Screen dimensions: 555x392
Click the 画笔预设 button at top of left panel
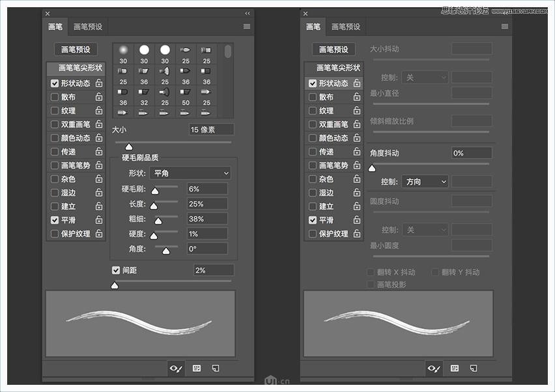[75, 49]
